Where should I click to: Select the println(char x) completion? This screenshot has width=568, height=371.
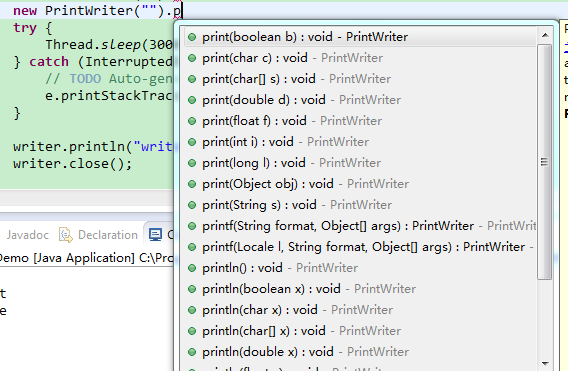coord(360,310)
